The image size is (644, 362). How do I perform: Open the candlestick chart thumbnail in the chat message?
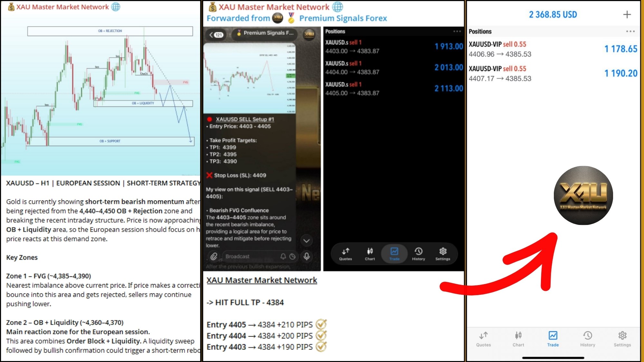pos(250,78)
